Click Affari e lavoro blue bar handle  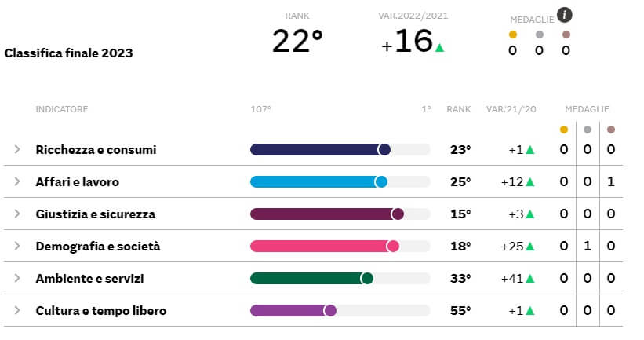point(381,181)
